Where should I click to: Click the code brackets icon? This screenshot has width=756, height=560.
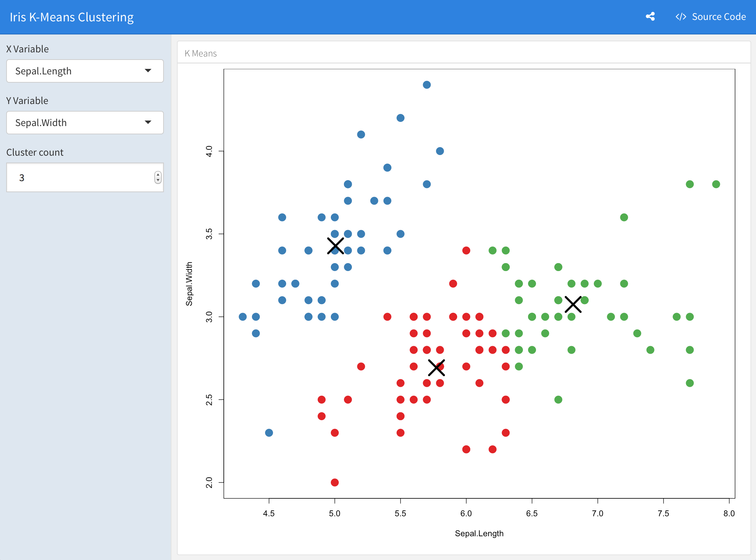click(681, 17)
